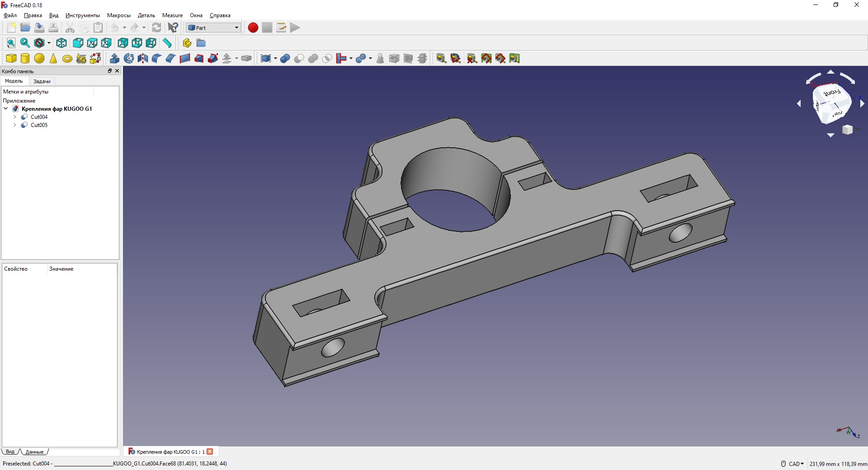Viewport: 868px width, 470px height.
Task: Click the Extrude tool icon
Action: coord(115,58)
